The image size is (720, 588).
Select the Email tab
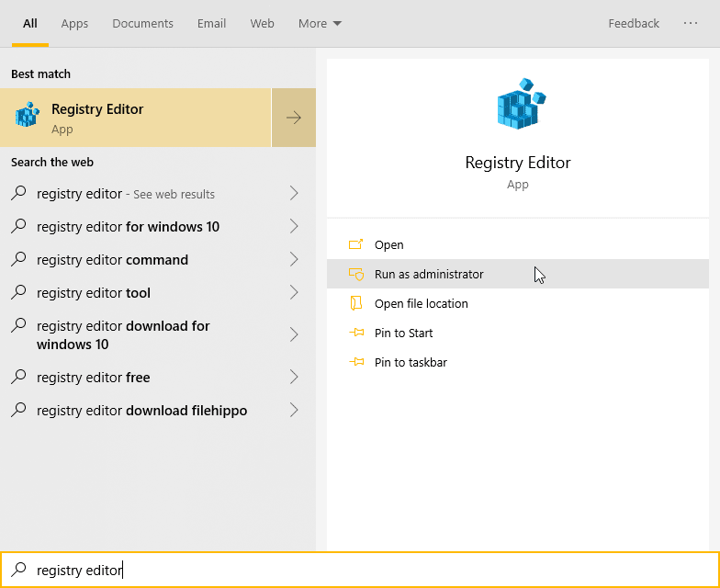click(211, 24)
